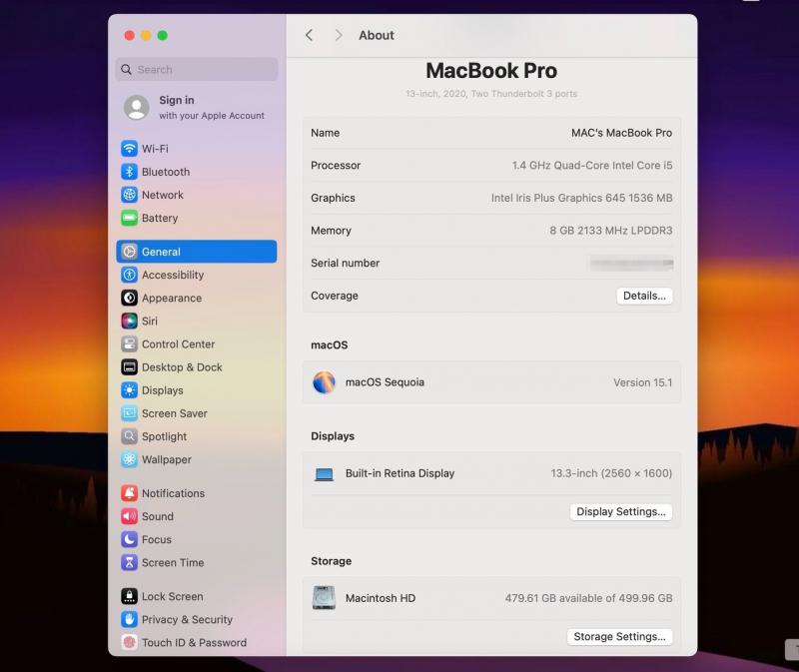This screenshot has height=672, width=799.
Task: Click the Spotlight magnifier icon
Action: coord(130,436)
